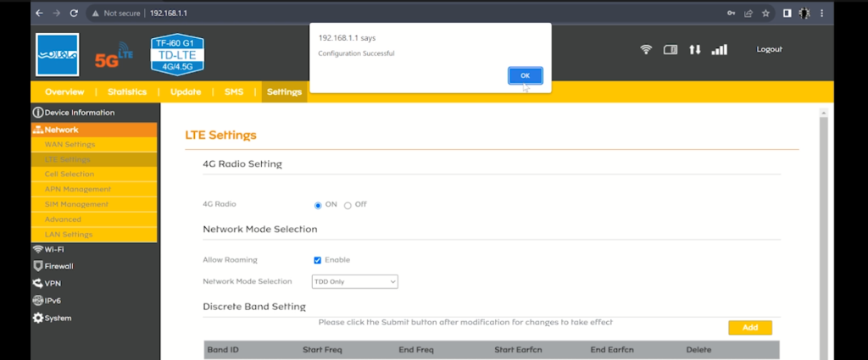Open the Network Mode Selection dropdown

[x=356, y=281]
